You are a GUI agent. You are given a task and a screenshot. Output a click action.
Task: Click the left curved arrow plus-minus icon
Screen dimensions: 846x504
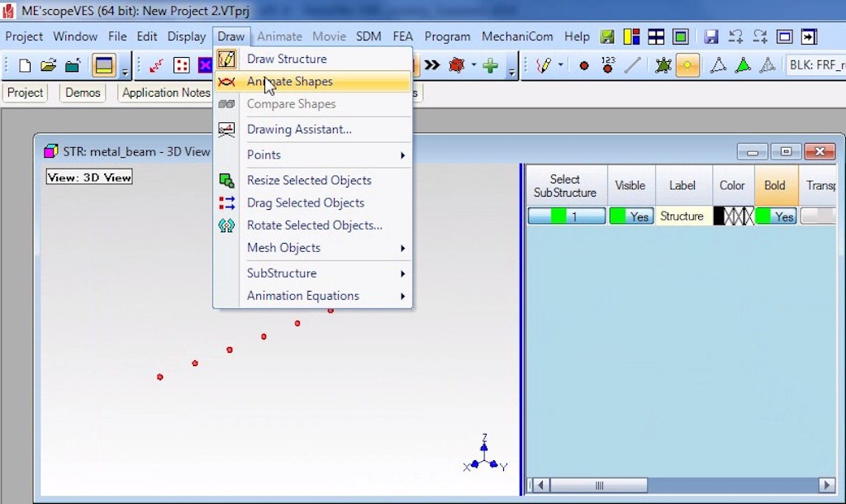click(735, 36)
